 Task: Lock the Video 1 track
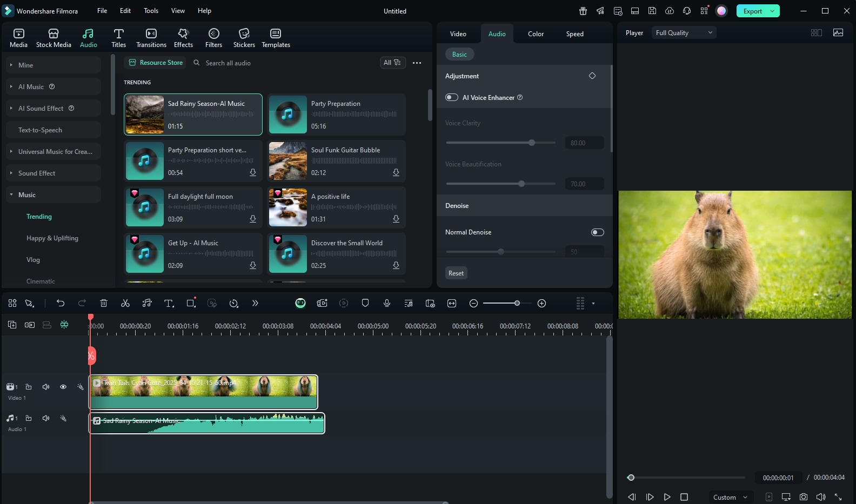coord(29,387)
